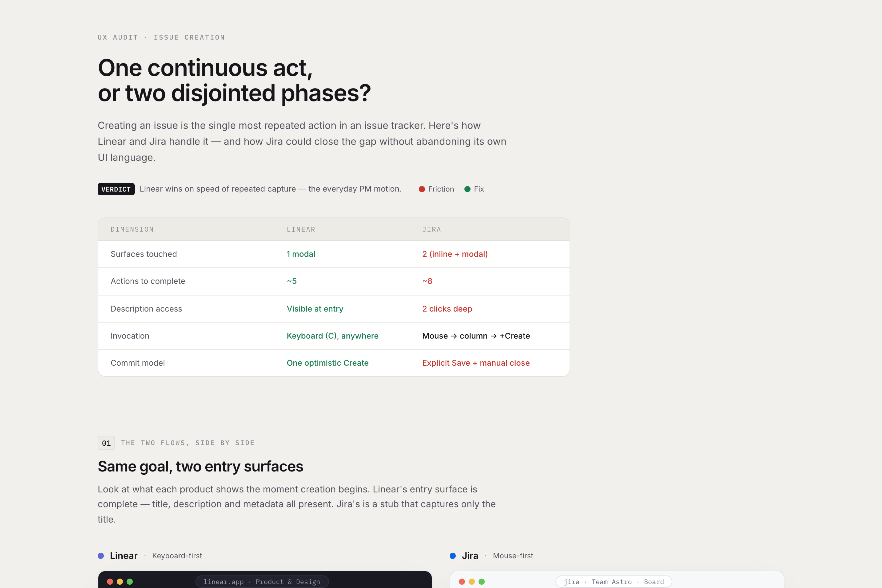Select the DIMENSION column header

(x=132, y=229)
